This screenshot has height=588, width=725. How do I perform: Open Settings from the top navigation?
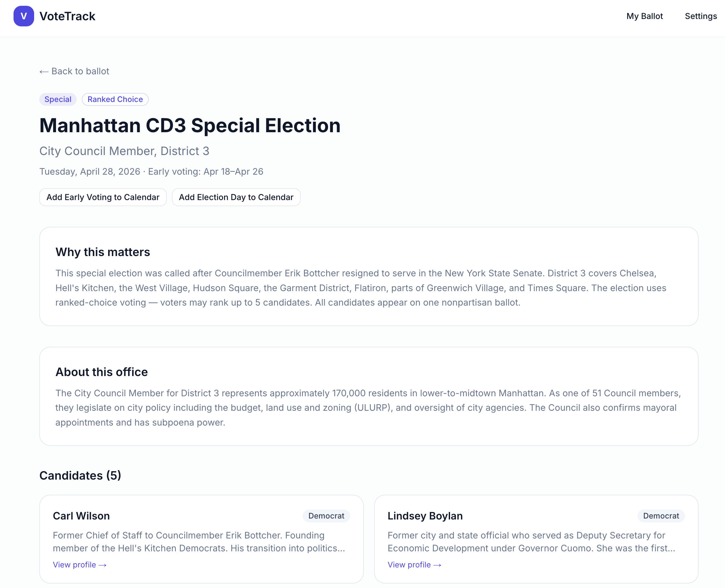700,16
